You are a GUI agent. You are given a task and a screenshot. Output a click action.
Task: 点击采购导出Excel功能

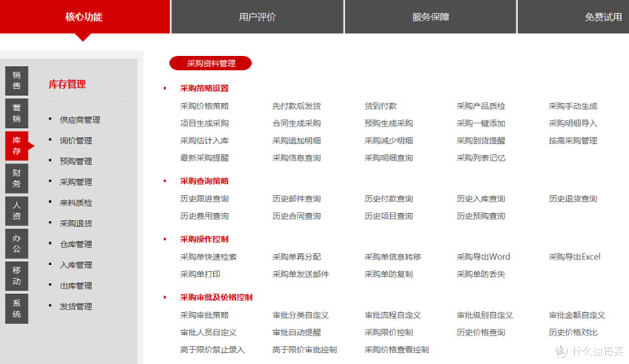pyautogui.click(x=574, y=256)
